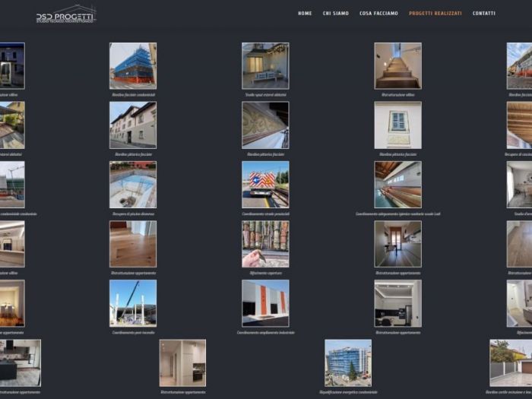
Task: Open the narrow kitchen corridor thumbnail
Action: [x=398, y=244]
